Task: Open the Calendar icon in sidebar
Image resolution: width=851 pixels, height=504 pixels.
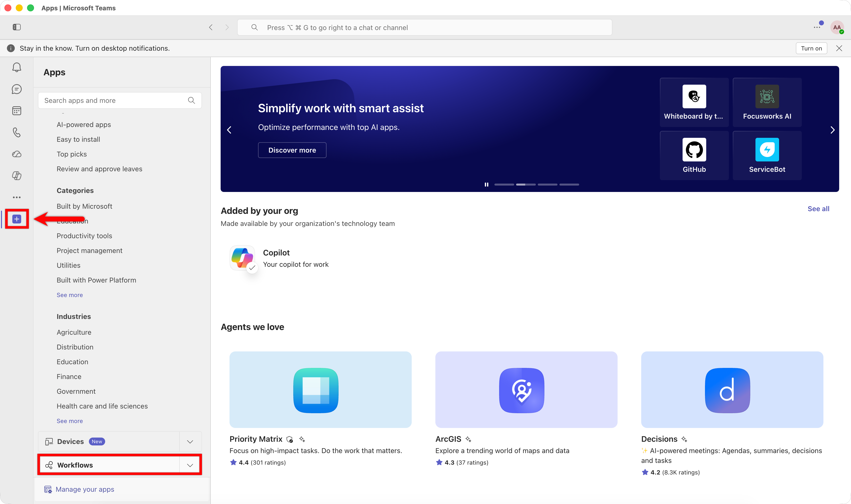Action: [x=17, y=111]
